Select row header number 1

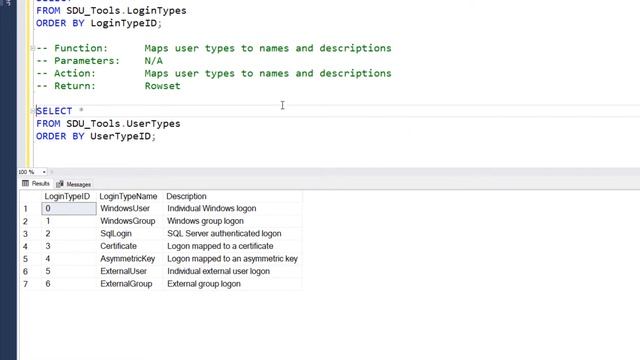30,209
